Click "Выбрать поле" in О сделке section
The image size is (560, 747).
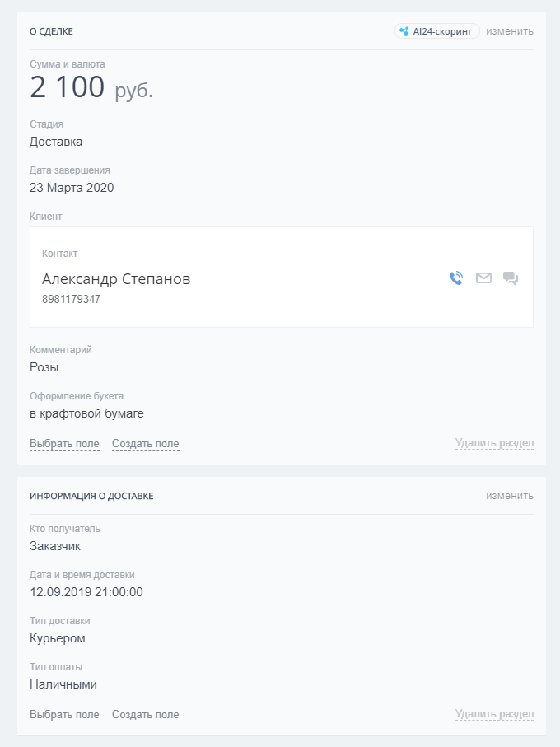click(64, 444)
